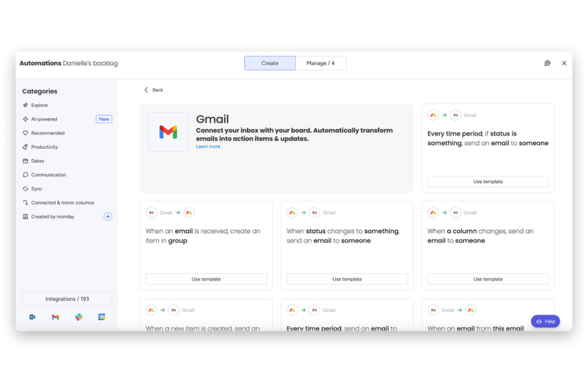This screenshot has width=588, height=392.
Task: Click the Recommended heart icon
Action: click(25, 133)
